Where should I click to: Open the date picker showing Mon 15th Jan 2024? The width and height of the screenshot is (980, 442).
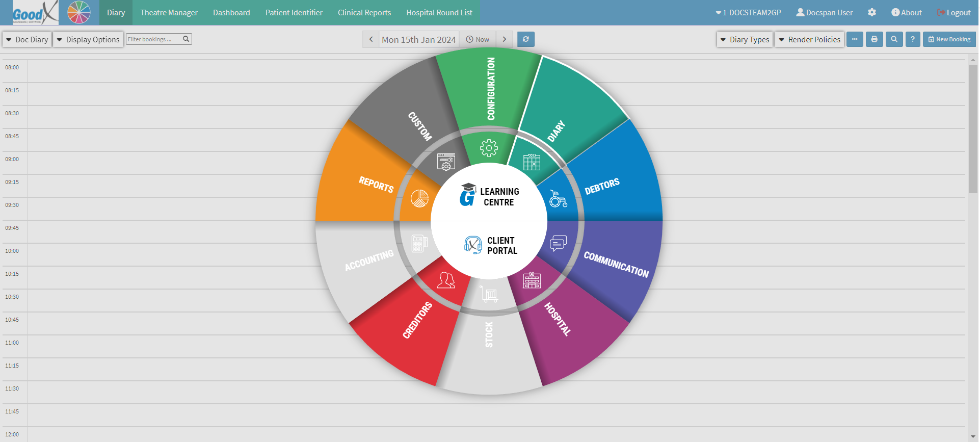(419, 39)
